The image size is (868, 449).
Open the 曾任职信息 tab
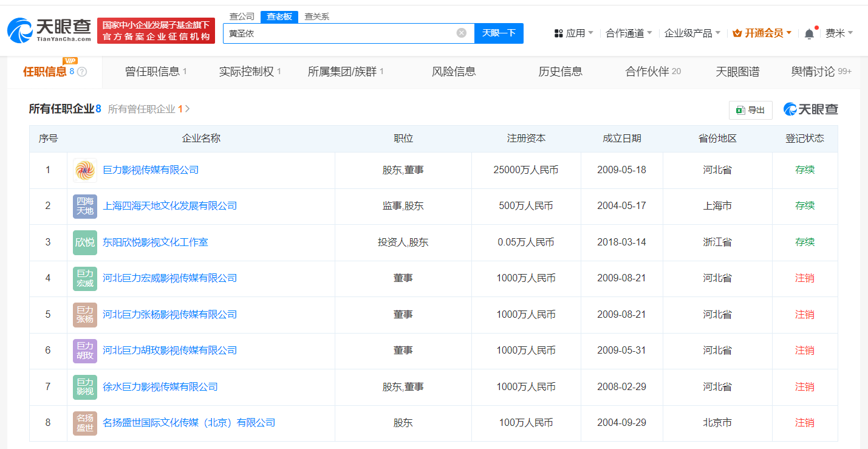click(155, 72)
